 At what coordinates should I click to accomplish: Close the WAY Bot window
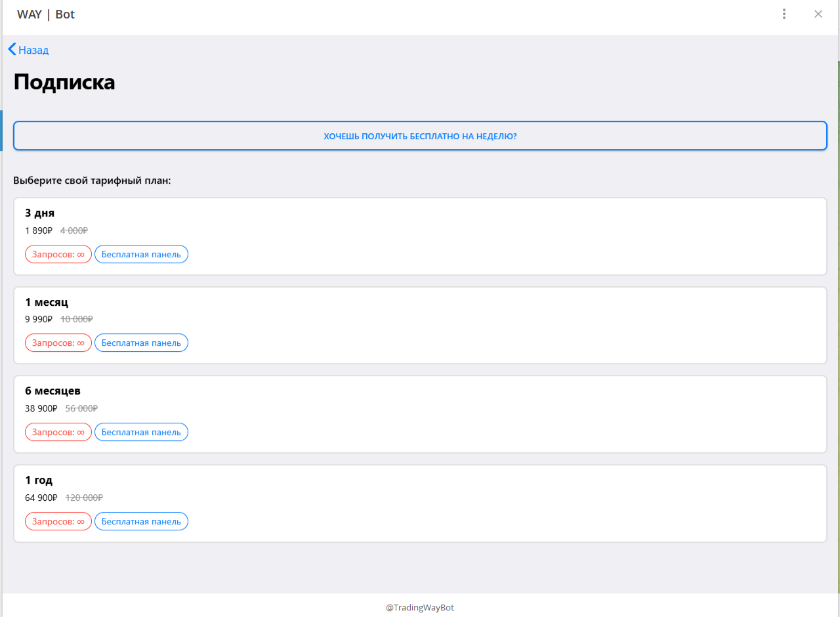tap(818, 14)
